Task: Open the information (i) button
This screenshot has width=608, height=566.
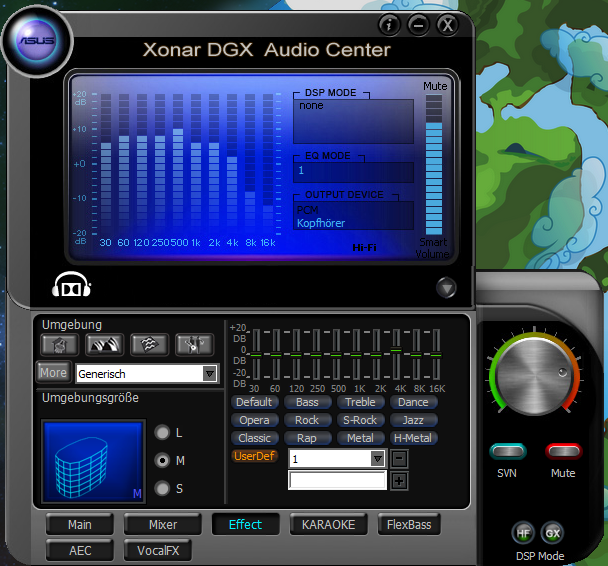Action: [389, 26]
